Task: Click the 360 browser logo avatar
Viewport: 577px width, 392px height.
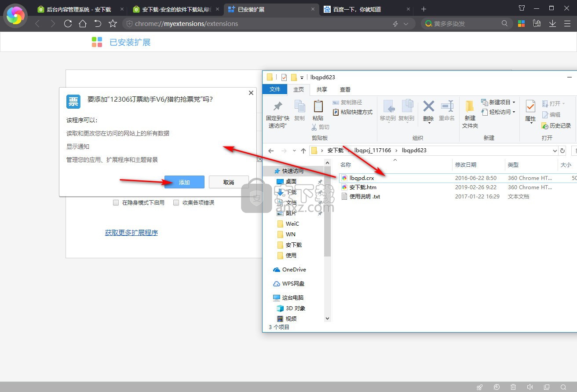Action: (15, 16)
